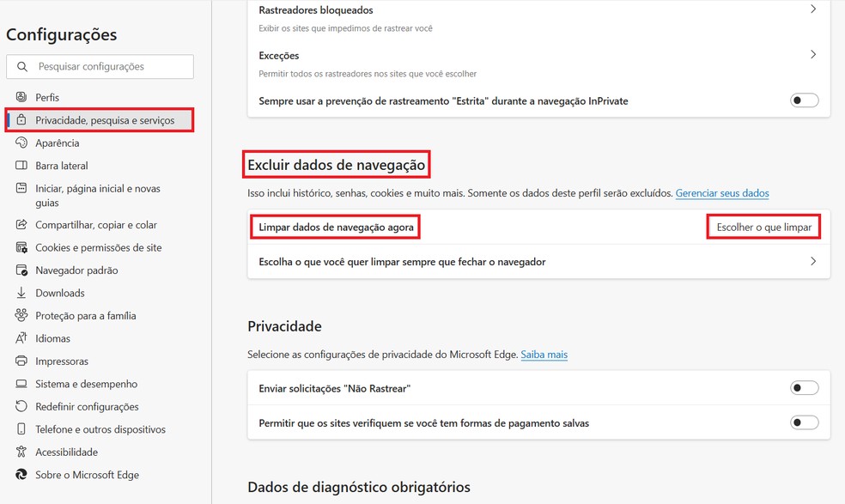
Task: Click the Redefinir configurações reset icon
Action: pos(21,406)
